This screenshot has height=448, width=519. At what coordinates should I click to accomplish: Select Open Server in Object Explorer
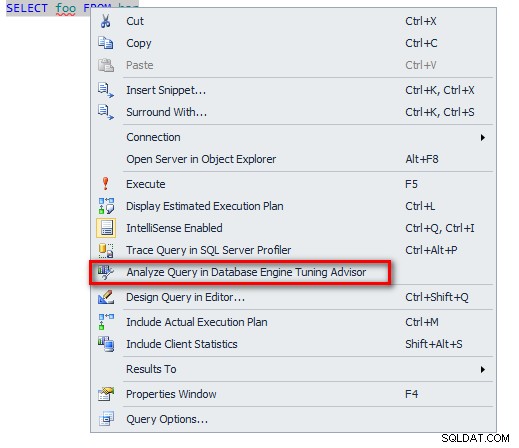(x=292, y=159)
